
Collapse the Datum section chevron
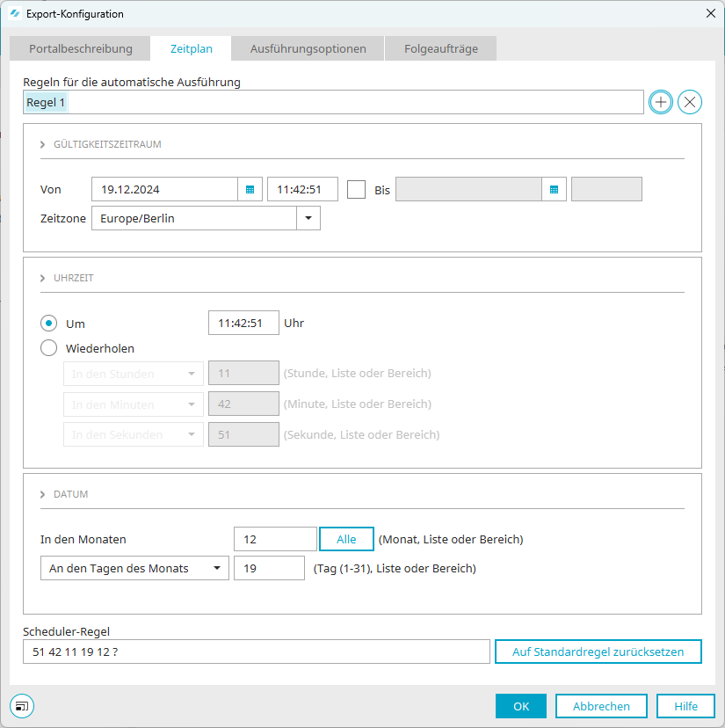[42, 494]
